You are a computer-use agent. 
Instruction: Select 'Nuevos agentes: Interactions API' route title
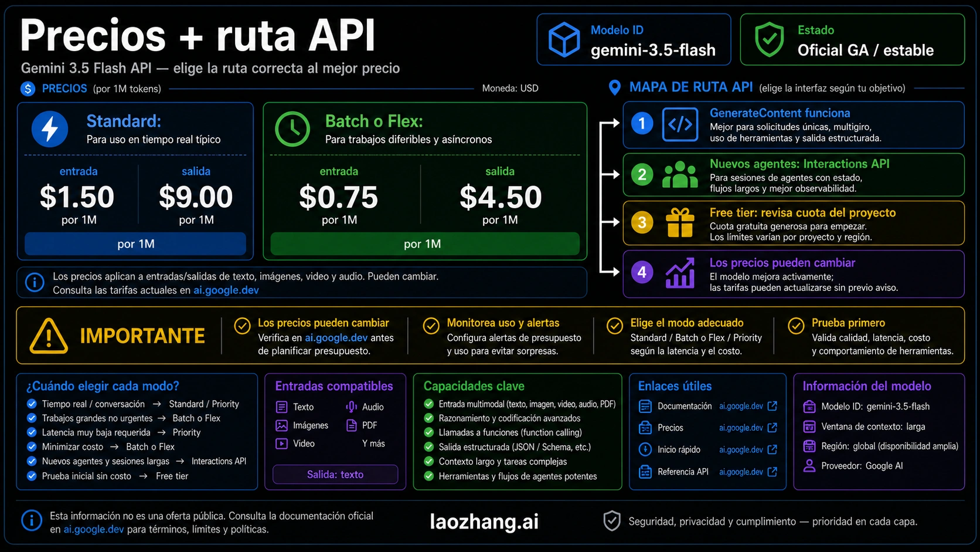pos(799,164)
